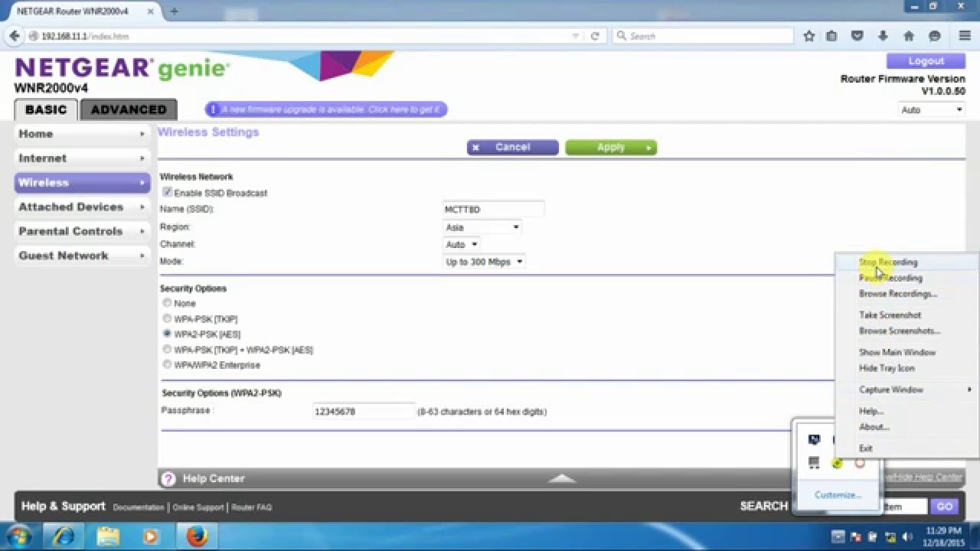Open the Region dropdown showing Asia
980x551 pixels.
point(482,227)
